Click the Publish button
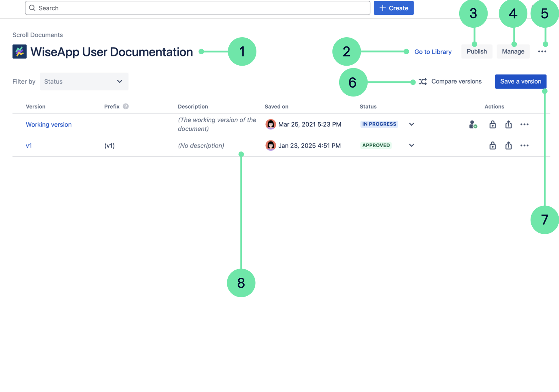The width and height of the screenshot is (559, 392). point(477,52)
